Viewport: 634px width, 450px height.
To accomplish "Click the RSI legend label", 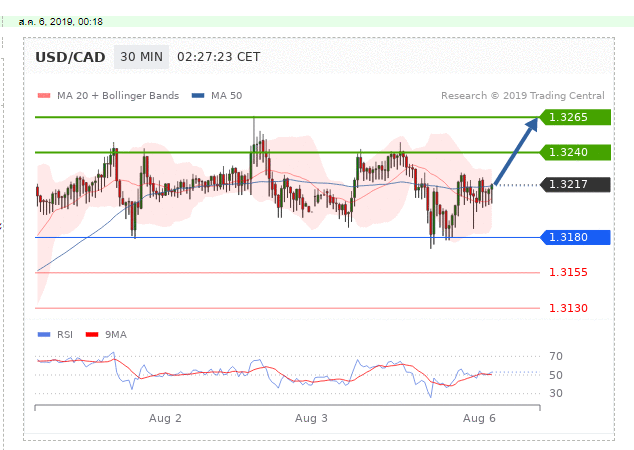I will coord(65,334).
